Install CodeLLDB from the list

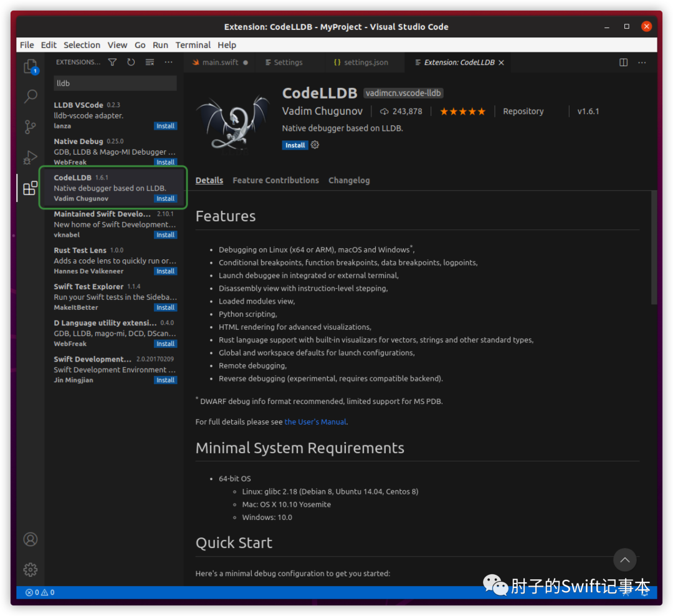pyautogui.click(x=165, y=198)
